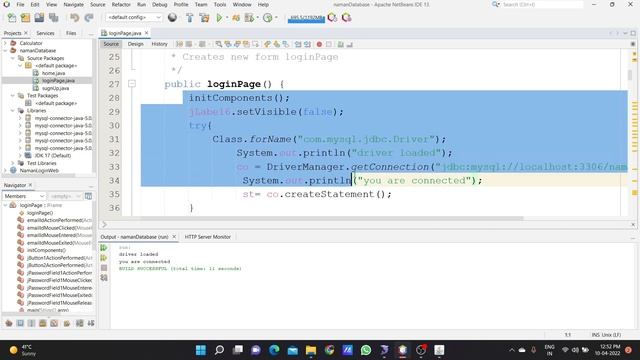Click the Undo arrow in toolbar
Viewport: 640px width, 360px height.
74,18
